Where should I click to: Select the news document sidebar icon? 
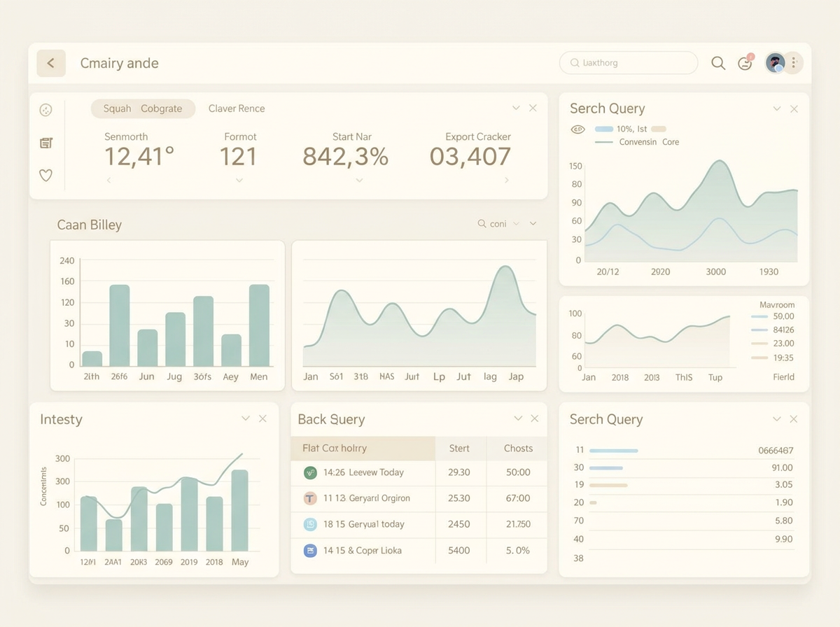(x=46, y=143)
